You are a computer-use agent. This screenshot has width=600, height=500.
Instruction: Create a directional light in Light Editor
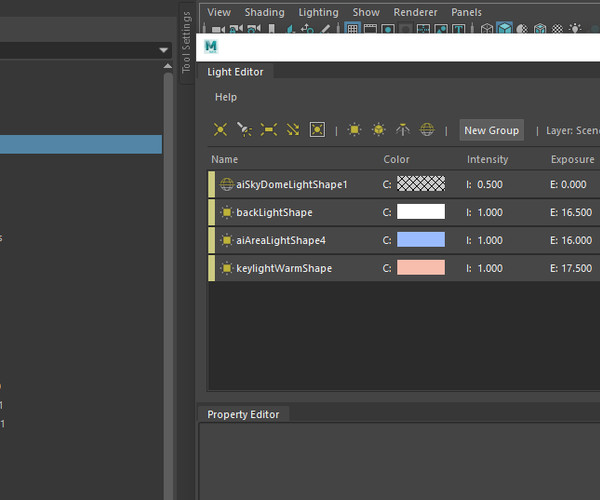pos(293,130)
